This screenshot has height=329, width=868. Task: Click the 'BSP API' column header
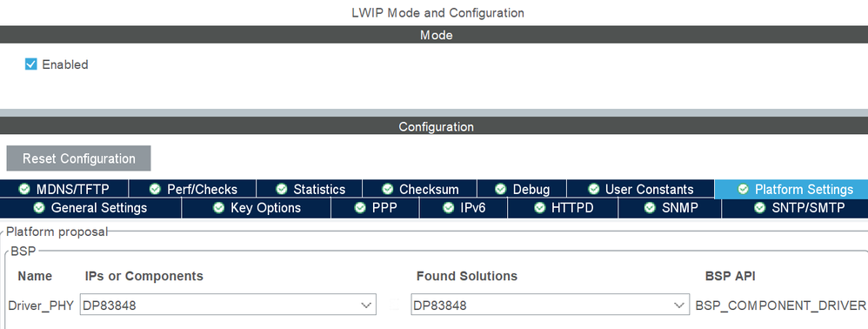(731, 276)
